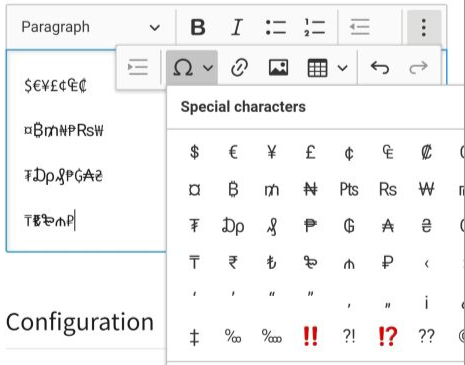Insert the mill sign character
465x365 pixels.
point(272,190)
